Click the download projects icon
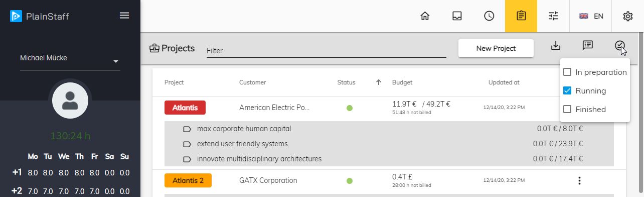The height and width of the screenshot is (197, 644). point(555,46)
